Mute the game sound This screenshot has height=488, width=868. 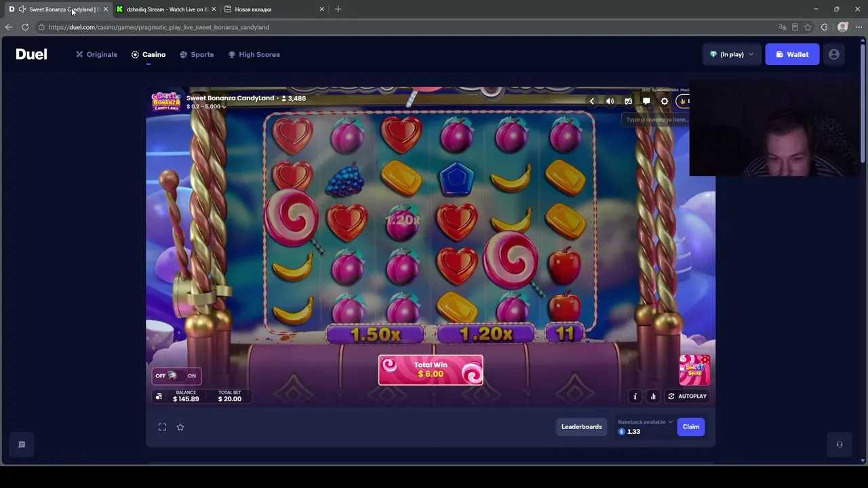pyautogui.click(x=610, y=101)
